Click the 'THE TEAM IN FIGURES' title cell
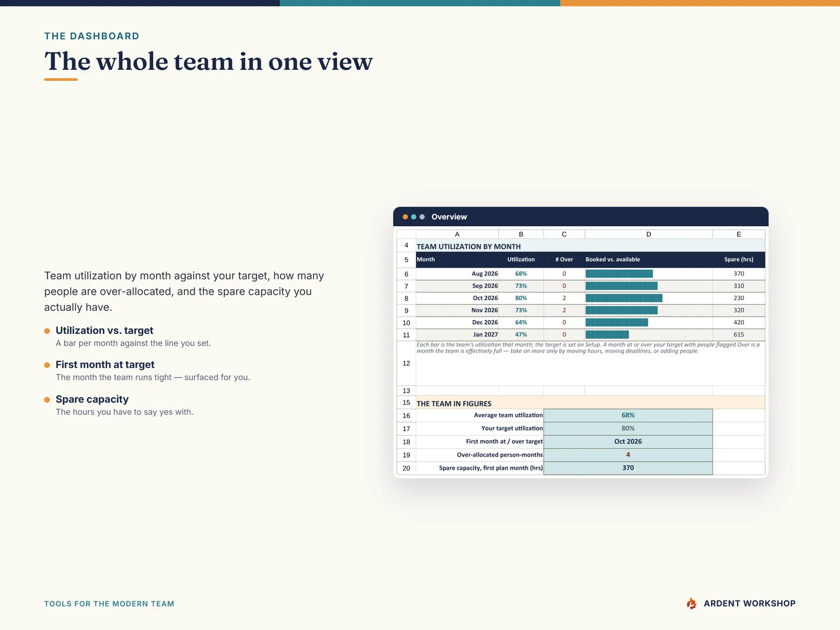Viewport: 840px width, 630px height. point(591,403)
